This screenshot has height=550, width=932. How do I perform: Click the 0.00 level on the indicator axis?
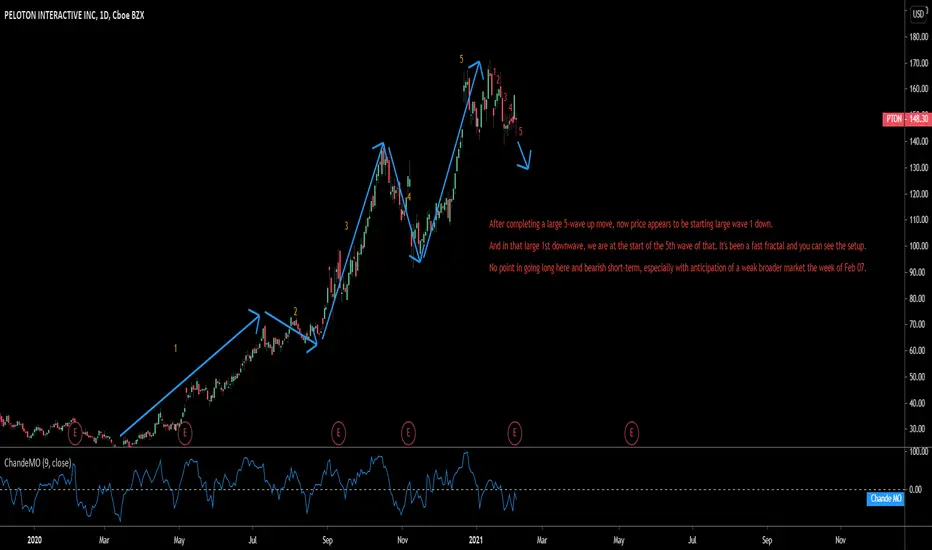click(916, 489)
